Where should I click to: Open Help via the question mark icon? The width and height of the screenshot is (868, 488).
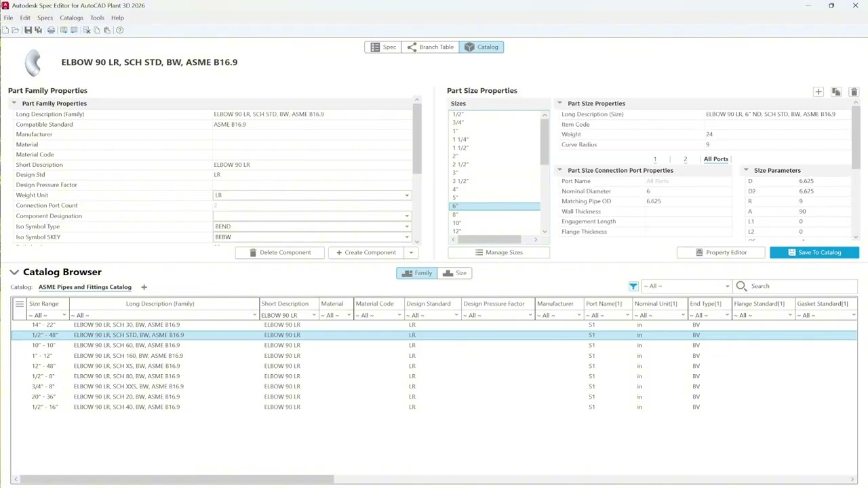point(120,30)
